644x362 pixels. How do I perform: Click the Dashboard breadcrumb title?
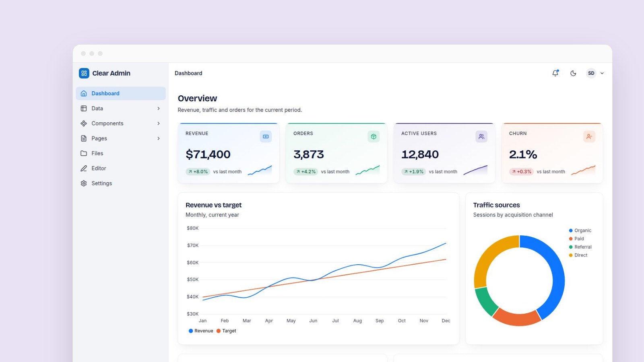[x=188, y=73]
